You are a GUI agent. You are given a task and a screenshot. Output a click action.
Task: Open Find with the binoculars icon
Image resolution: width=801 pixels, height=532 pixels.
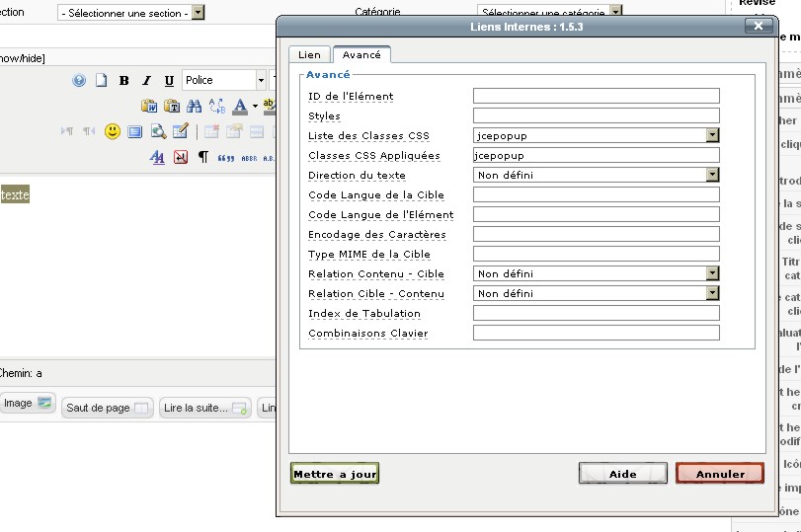pyautogui.click(x=195, y=106)
